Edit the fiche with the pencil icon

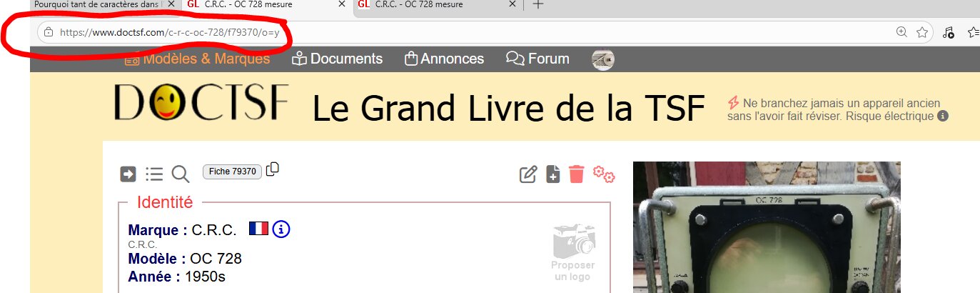527,174
